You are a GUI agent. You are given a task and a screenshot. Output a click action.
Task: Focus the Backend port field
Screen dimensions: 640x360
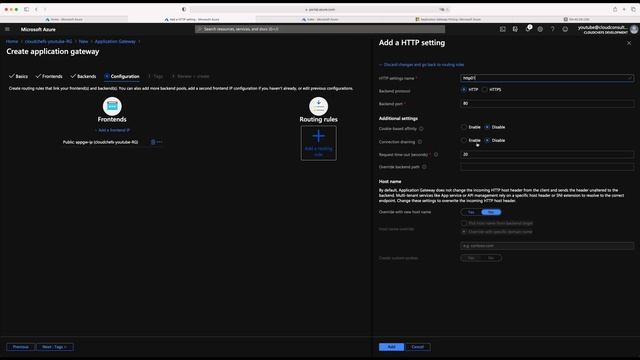coord(547,104)
